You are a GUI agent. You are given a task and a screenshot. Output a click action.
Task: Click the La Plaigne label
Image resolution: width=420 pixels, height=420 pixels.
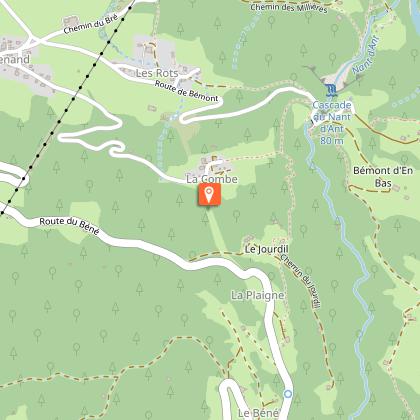pyautogui.click(x=258, y=295)
